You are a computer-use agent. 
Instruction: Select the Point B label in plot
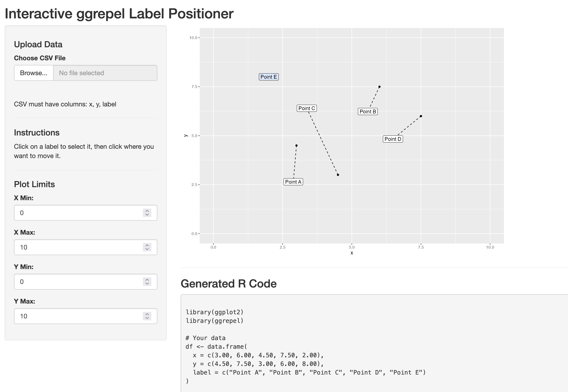click(x=367, y=112)
